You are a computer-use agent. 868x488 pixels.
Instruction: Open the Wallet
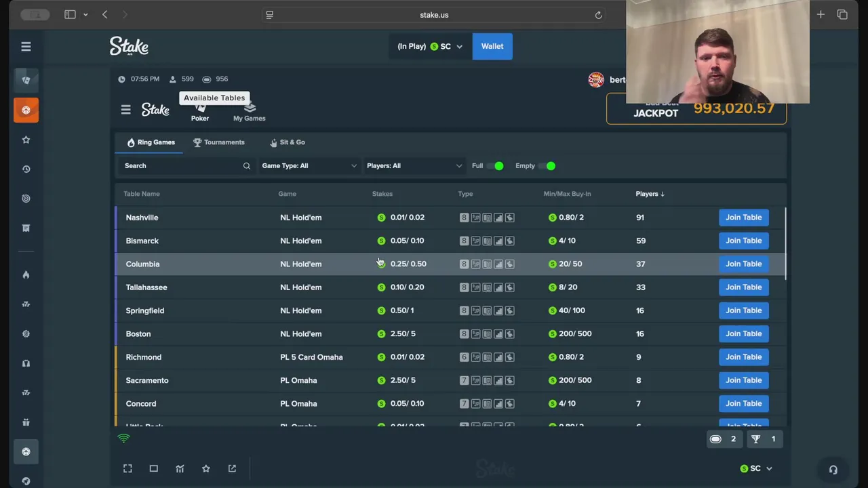(x=492, y=46)
